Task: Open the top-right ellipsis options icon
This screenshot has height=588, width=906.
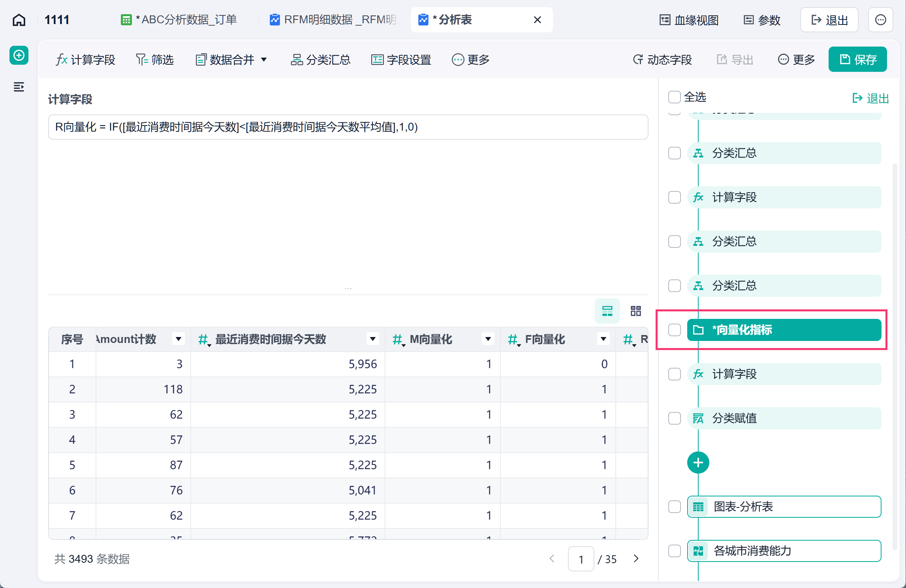Action: 880,20
